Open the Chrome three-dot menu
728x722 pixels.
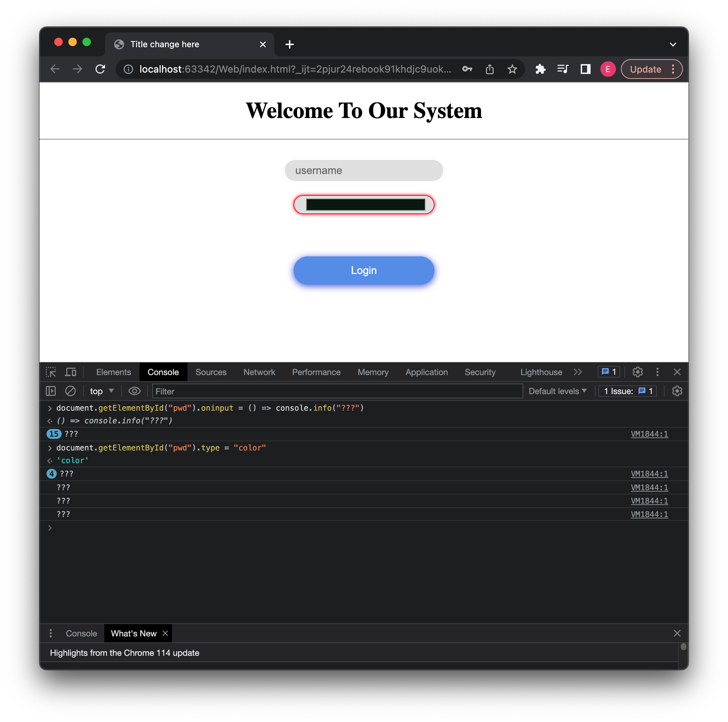(x=673, y=69)
